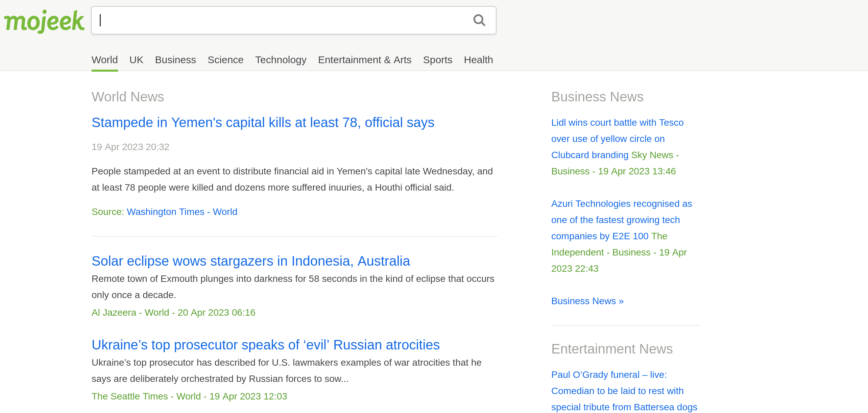Select Entertainment & Arts tab
Viewport: 868px width, 413px height.
tap(364, 60)
